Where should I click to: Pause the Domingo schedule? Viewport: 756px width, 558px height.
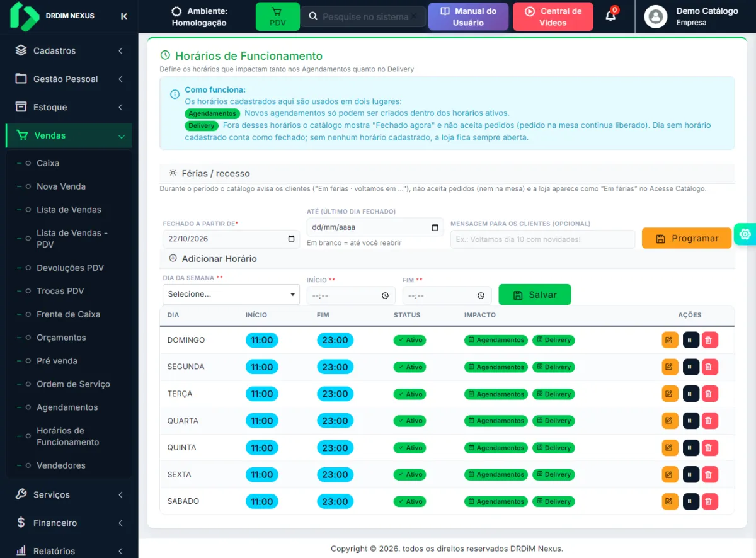[x=690, y=340]
